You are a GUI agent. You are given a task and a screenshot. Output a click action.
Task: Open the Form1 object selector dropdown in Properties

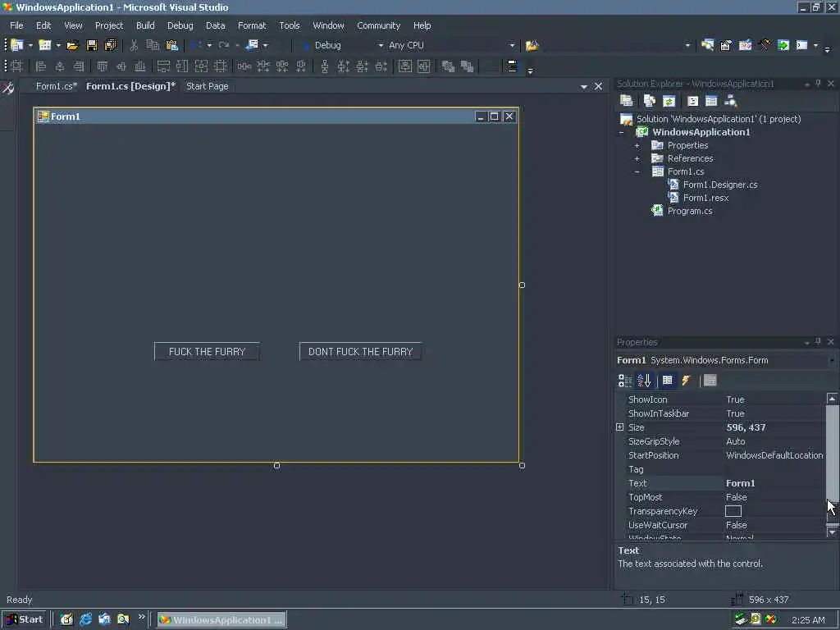click(832, 361)
